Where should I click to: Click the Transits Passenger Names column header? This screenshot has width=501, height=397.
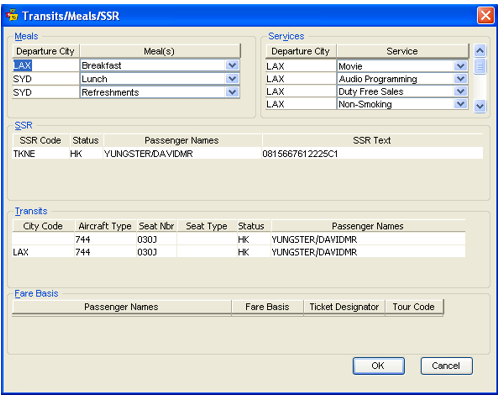click(x=368, y=226)
